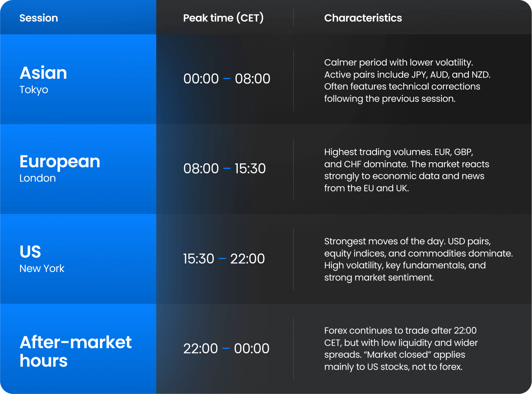The width and height of the screenshot is (532, 394).
Task: Click the Session column header
Action: 38,18
